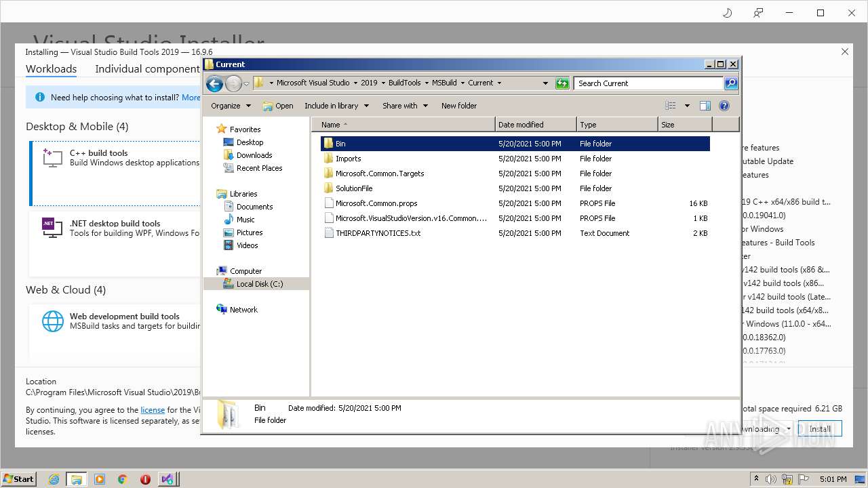Open Documents library in navigation pane

(x=254, y=207)
